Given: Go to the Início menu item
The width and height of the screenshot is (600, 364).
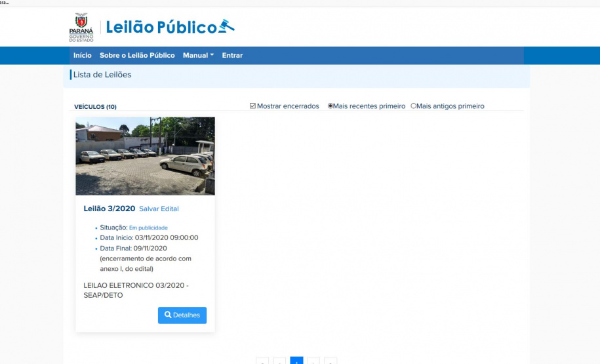Looking at the screenshot, I should pos(83,56).
